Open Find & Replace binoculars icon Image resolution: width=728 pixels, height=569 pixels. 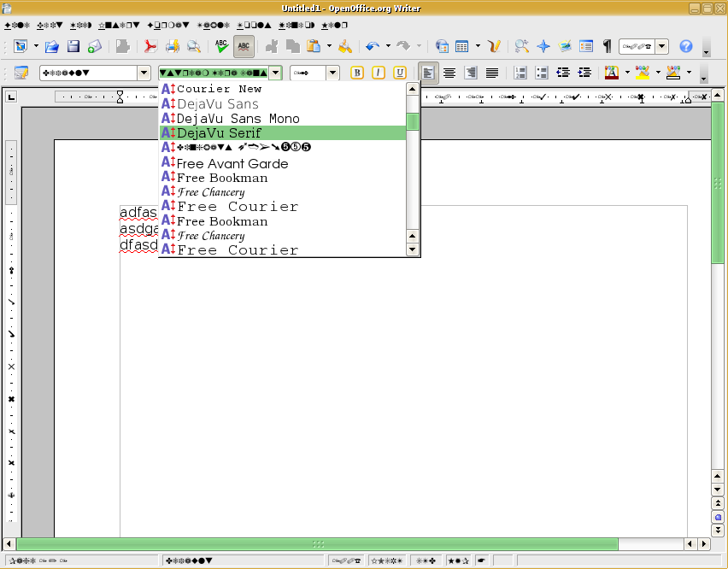[521, 46]
